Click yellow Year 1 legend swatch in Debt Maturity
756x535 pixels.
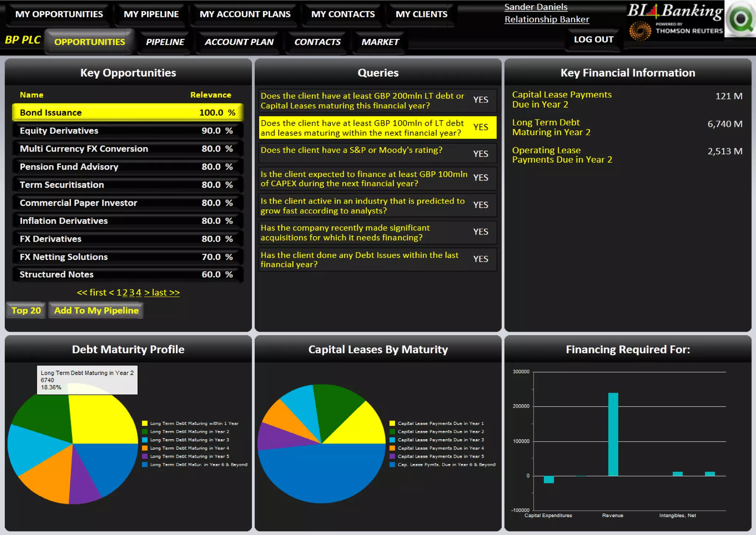tap(145, 423)
